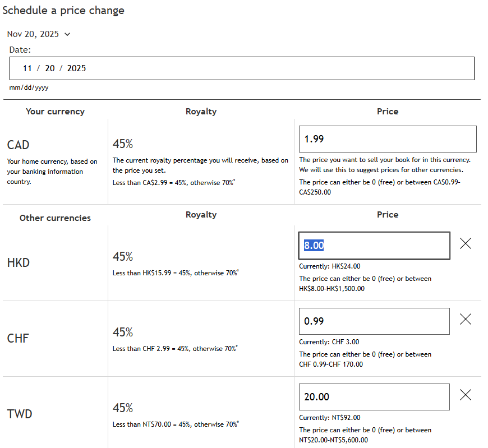Remove the TWD currency row

point(465,395)
